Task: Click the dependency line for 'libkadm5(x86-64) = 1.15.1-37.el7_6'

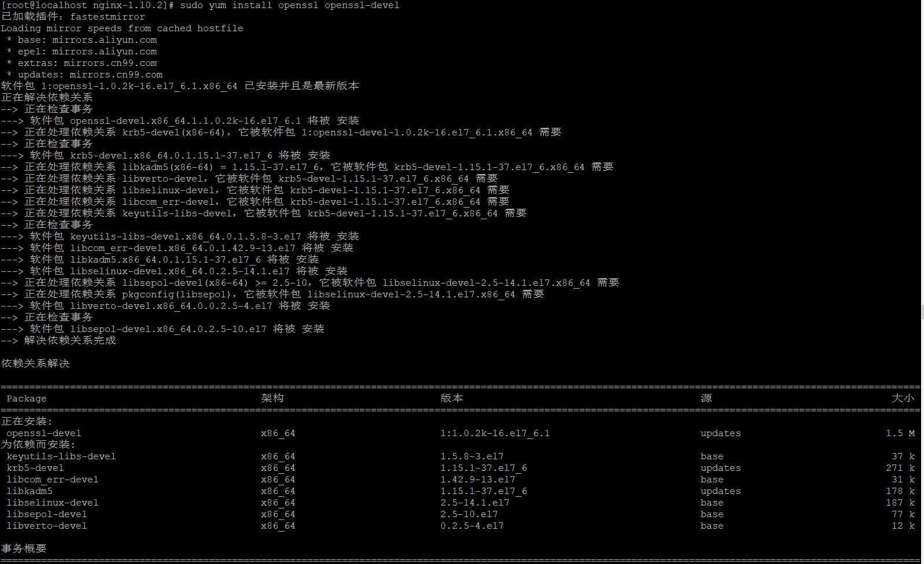Action: click(x=307, y=167)
